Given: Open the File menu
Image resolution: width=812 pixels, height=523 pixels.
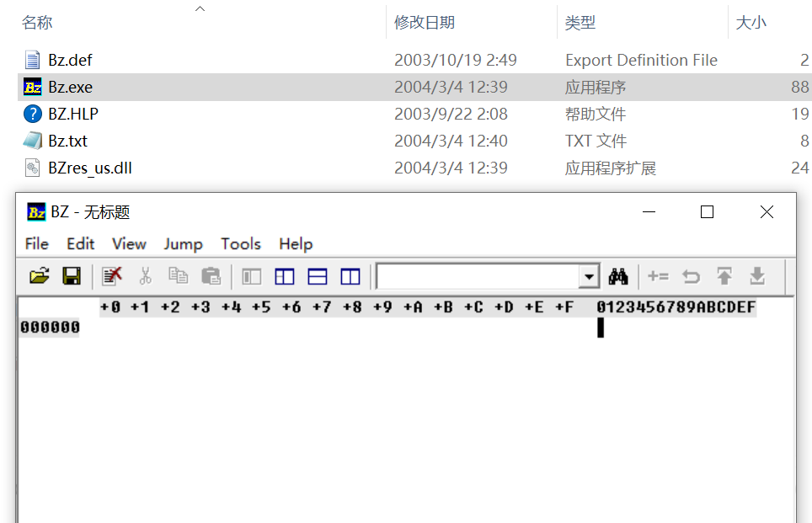Looking at the screenshot, I should point(37,243).
